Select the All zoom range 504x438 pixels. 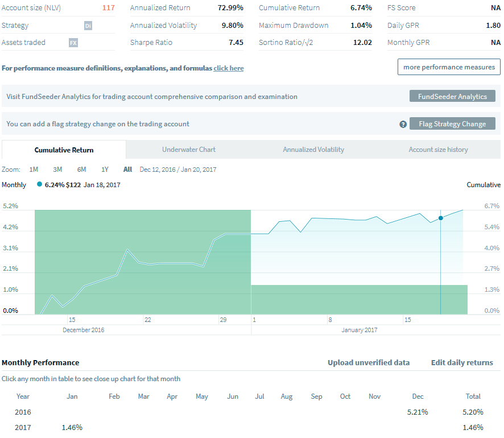pyautogui.click(x=127, y=170)
